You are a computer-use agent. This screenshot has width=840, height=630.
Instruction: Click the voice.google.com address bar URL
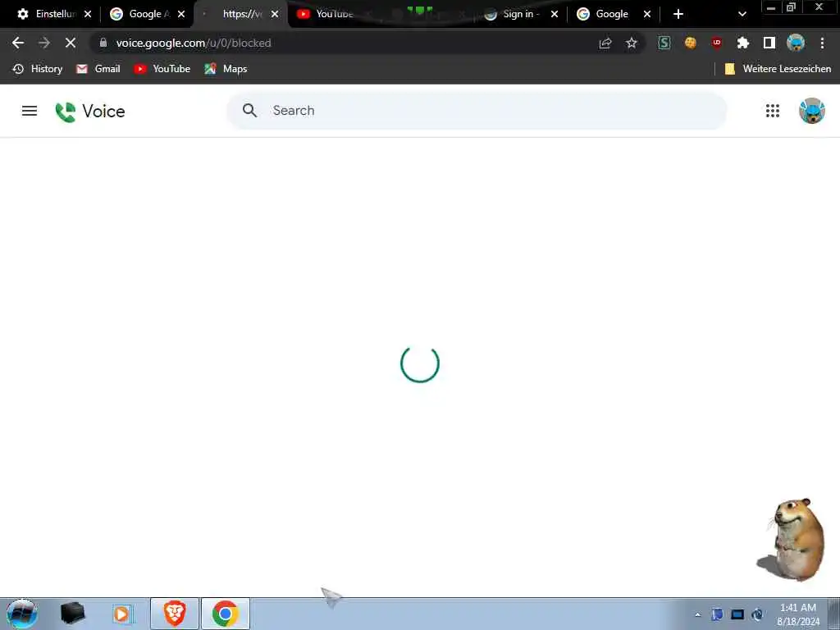[x=194, y=43]
